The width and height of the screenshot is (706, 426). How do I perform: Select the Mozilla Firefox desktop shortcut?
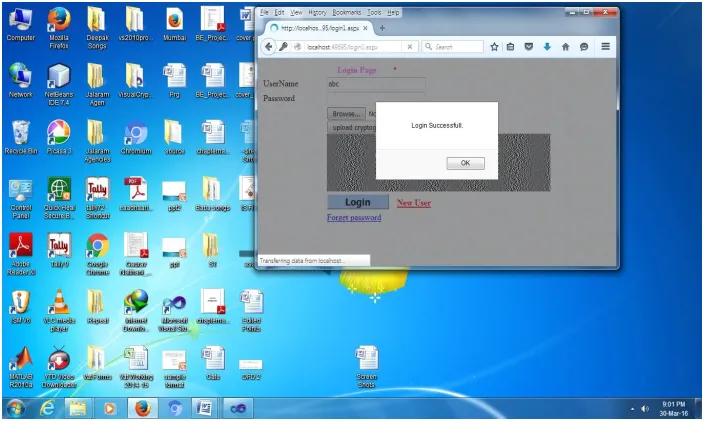59,28
